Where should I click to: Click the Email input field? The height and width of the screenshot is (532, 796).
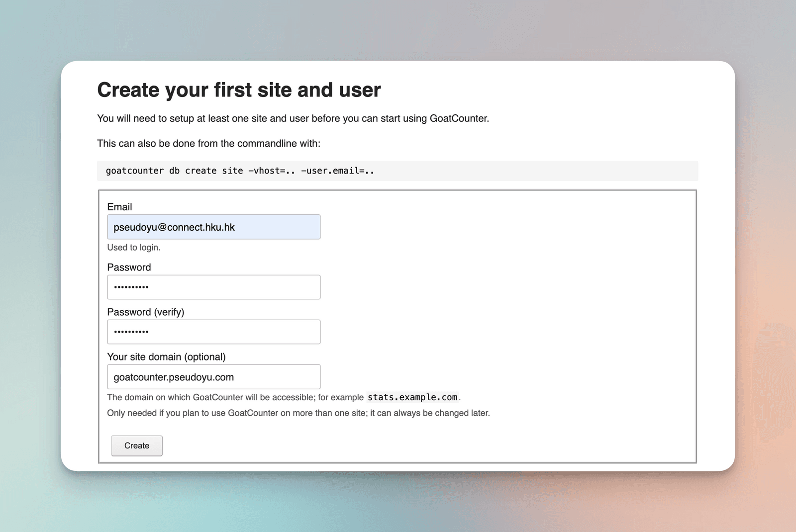[x=213, y=227]
